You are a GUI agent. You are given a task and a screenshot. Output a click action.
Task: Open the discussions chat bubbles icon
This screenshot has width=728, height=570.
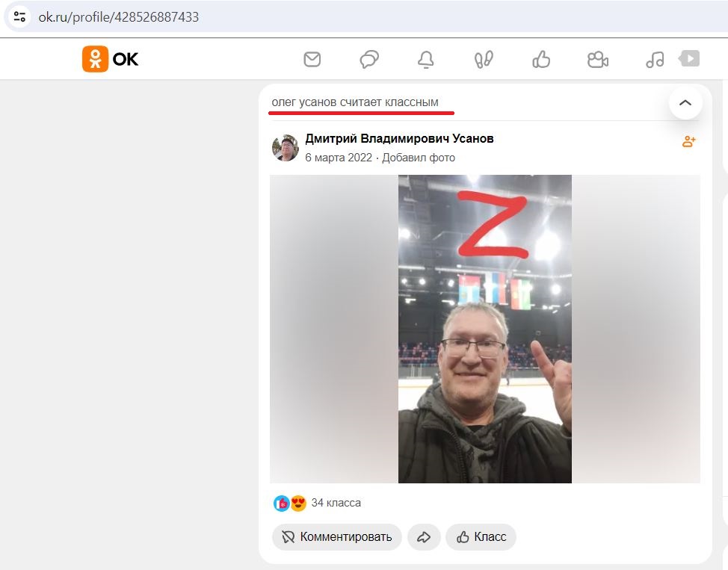[x=369, y=60]
